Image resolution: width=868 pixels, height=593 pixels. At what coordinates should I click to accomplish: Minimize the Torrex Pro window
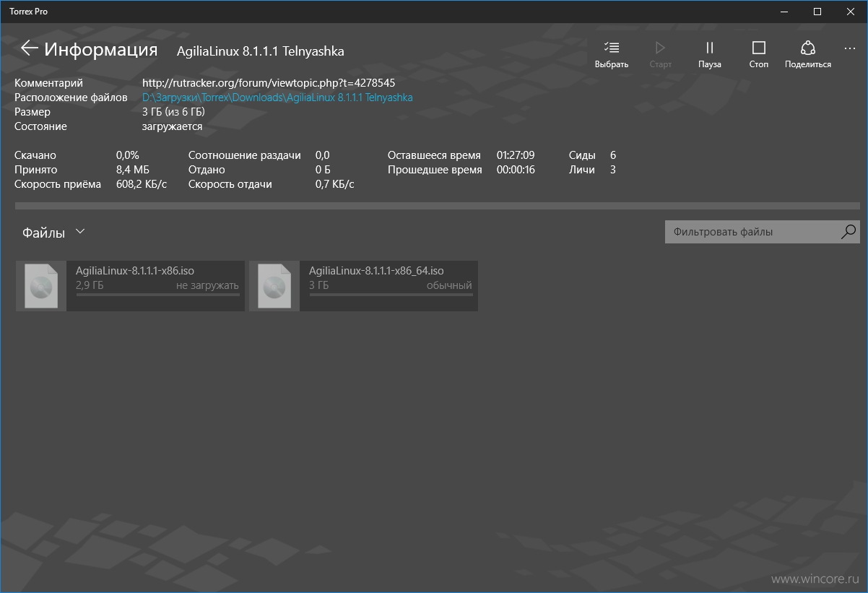pyautogui.click(x=784, y=11)
